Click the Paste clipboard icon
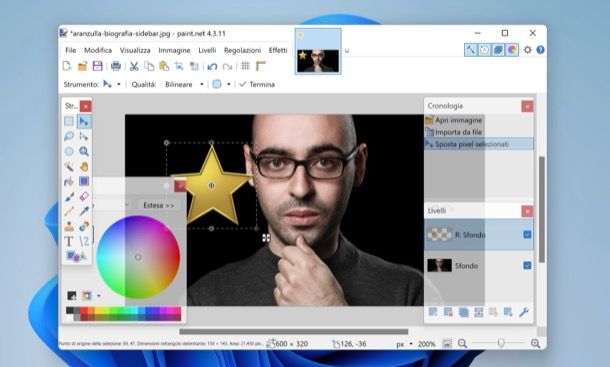 [164, 66]
